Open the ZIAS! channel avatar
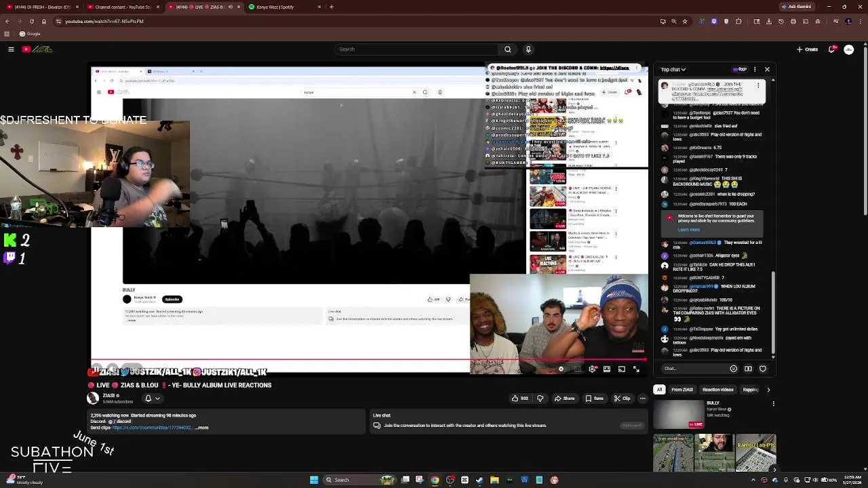 pos(93,399)
